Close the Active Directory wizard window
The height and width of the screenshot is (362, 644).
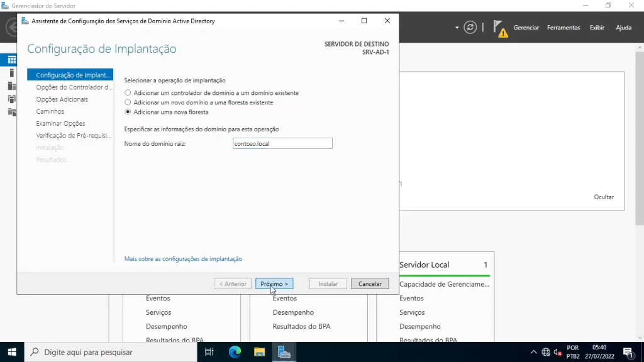pos(387,21)
